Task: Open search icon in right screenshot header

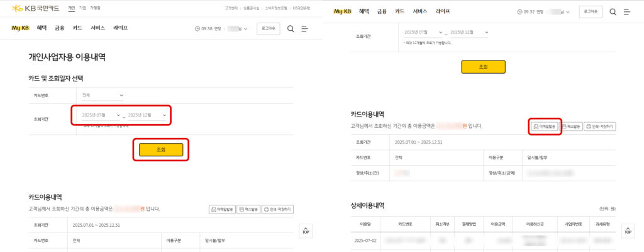Action: (x=613, y=12)
